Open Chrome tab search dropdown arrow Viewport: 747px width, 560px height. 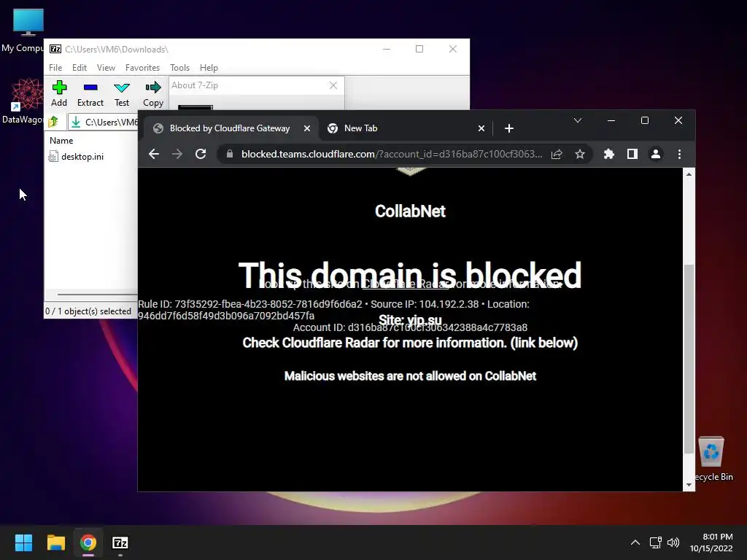pyautogui.click(x=578, y=120)
